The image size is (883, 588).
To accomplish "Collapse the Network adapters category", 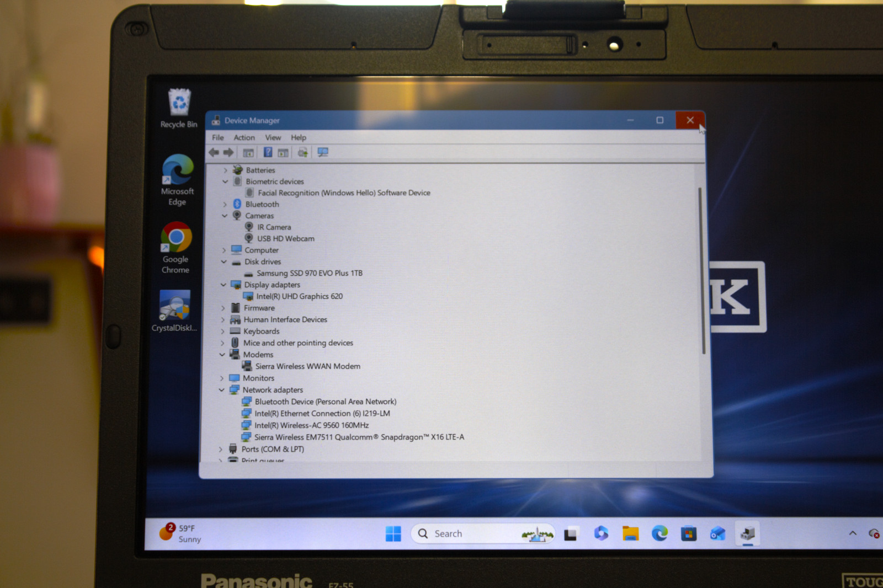I will 222,390.
